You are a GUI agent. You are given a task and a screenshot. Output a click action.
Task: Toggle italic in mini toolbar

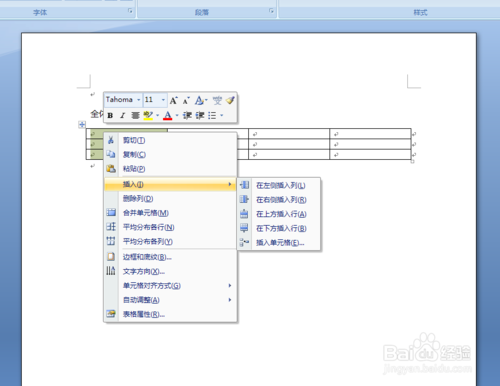tap(123, 115)
